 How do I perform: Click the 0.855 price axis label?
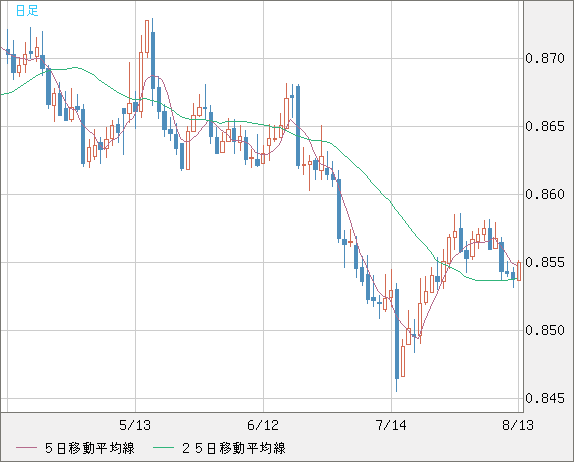(x=545, y=262)
